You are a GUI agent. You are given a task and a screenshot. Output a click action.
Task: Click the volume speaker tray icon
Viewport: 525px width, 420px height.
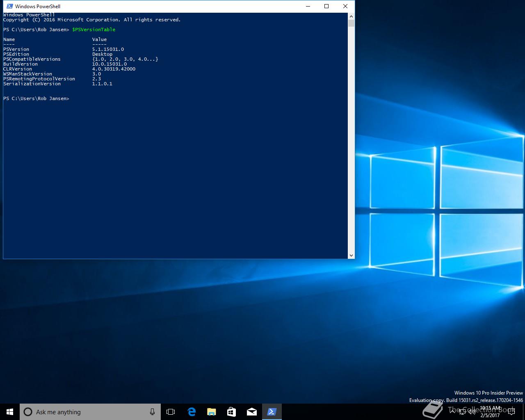472,412
